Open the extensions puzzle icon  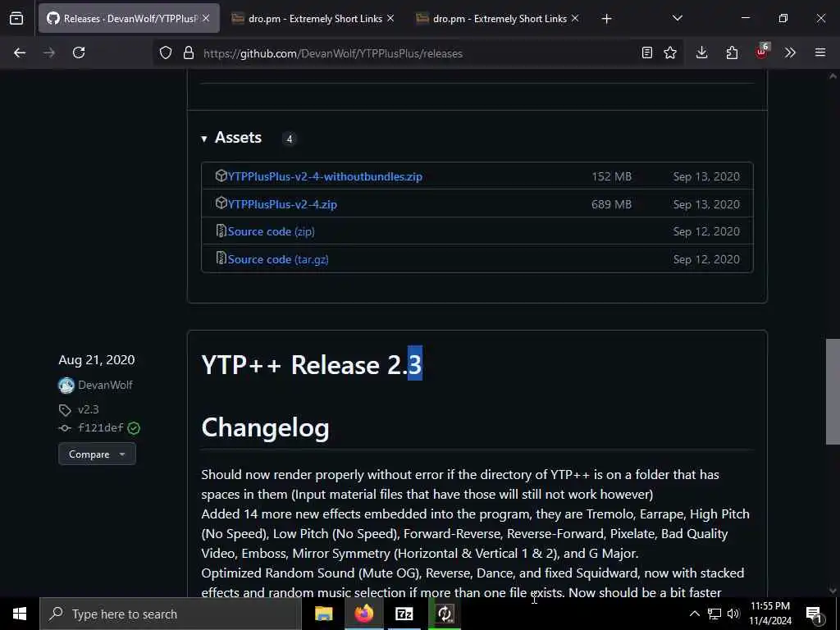tap(732, 52)
